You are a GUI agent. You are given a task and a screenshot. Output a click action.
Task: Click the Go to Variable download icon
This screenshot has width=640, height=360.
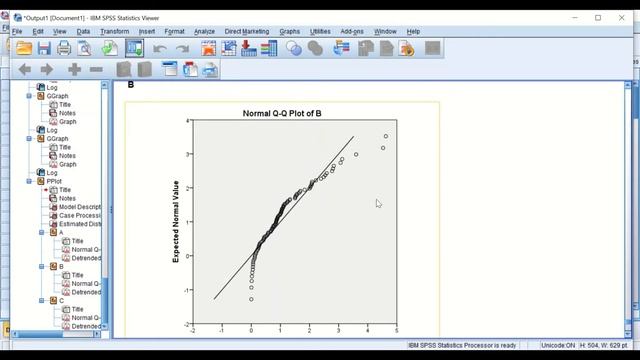coord(249,49)
